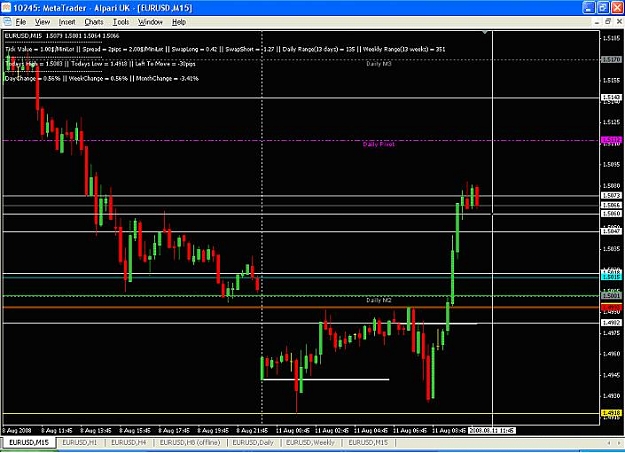Click the magenta pivot price tag on scale
Viewport: 625px width, 453px height.
[x=611, y=140]
